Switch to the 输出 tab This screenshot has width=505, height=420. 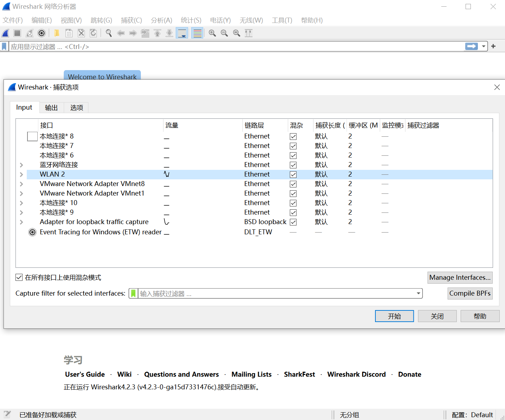tap(51, 107)
